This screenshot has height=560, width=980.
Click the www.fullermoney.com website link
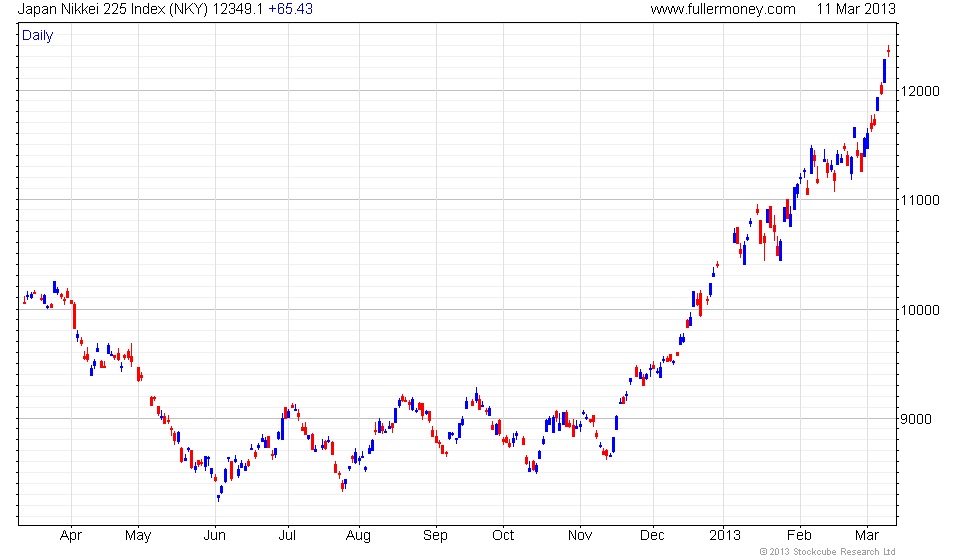click(722, 9)
